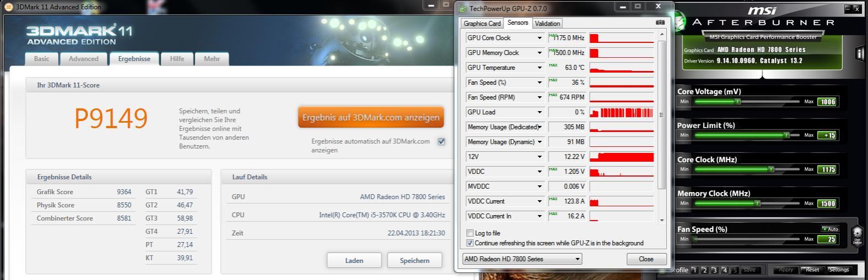This screenshot has height=280, width=868.
Task: Open the GPU Memory Clock sensor dropdown
Action: click(539, 53)
